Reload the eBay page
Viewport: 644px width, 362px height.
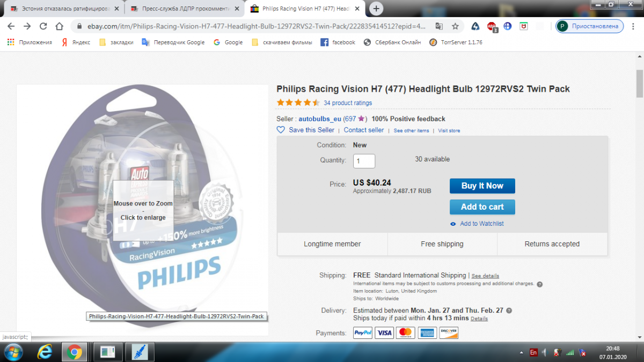tap(44, 26)
